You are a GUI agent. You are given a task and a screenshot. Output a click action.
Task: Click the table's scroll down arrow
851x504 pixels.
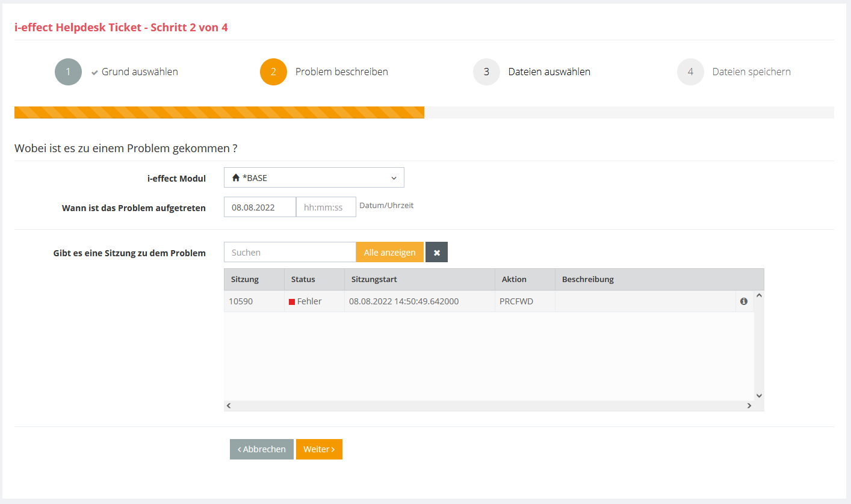759,395
